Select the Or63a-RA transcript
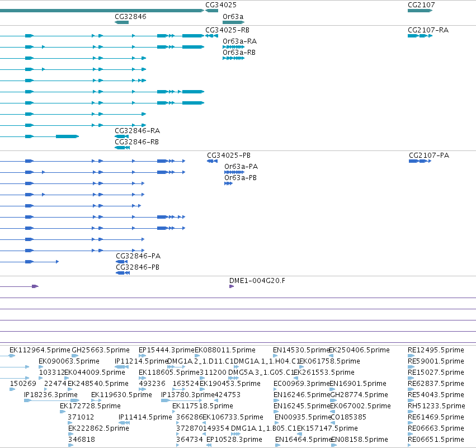This screenshot has width=476, height=448. pos(233,47)
